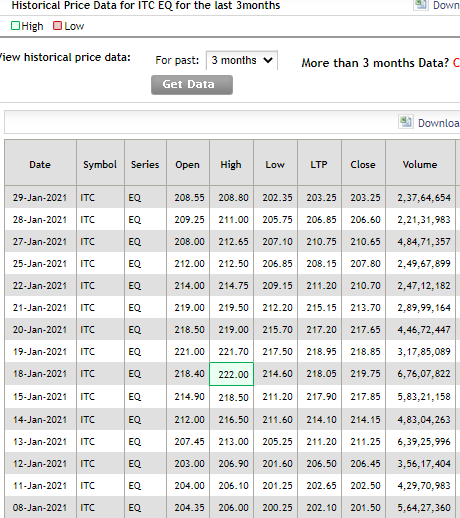460x518 pixels.
Task: Click high price 221.70
Action: click(x=233, y=351)
